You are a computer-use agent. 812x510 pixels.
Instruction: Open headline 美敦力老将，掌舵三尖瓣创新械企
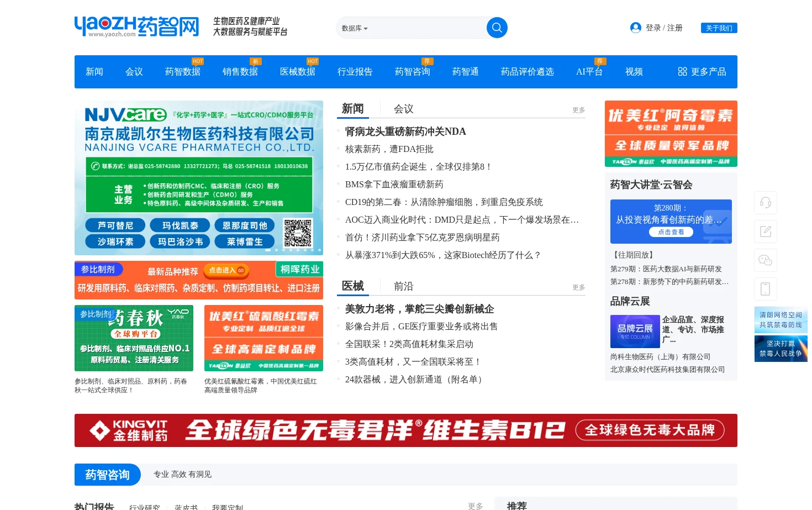(x=420, y=309)
